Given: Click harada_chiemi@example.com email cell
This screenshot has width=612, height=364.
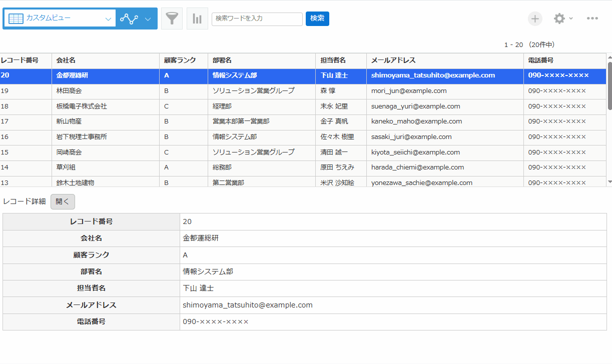Looking at the screenshot, I should pyautogui.click(x=445, y=168).
